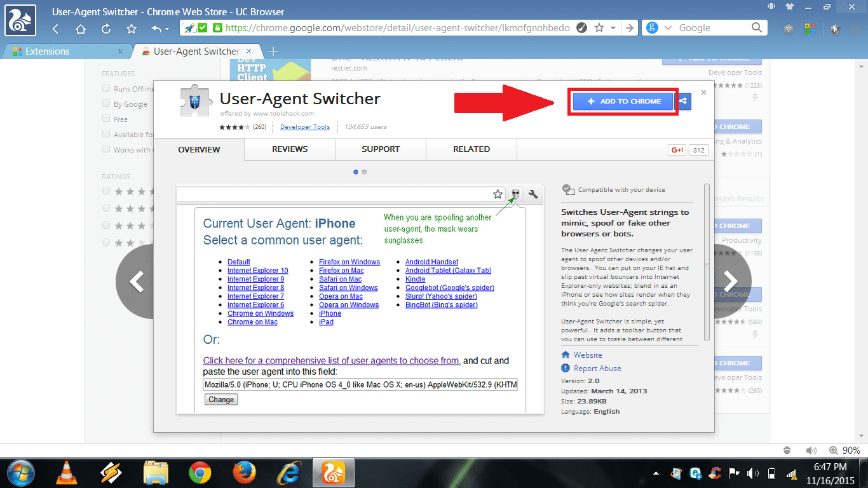Screen dimensions: 868x488
Task: Bookmark page with address bar star
Action: 599,28
